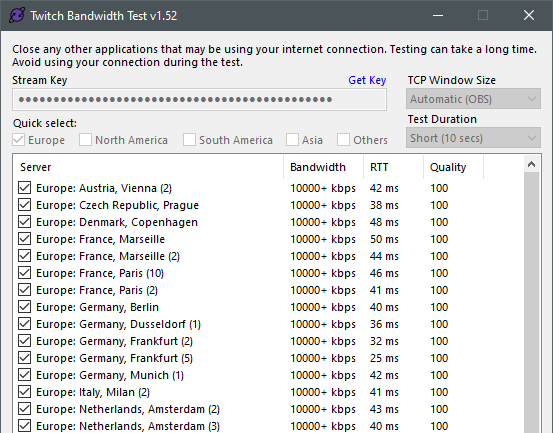553x433 pixels.
Task: Click quality value 100 for Denmark, Copenhagen
Action: [439, 222]
